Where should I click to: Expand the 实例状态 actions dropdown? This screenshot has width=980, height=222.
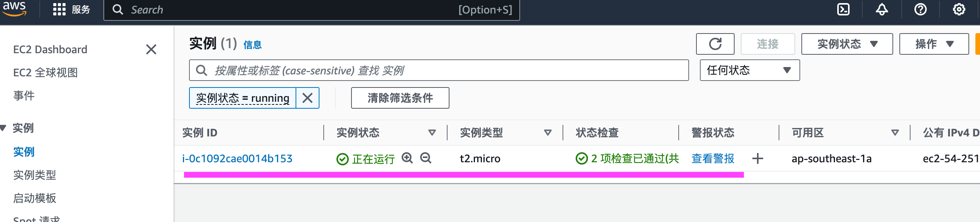pyautogui.click(x=847, y=44)
